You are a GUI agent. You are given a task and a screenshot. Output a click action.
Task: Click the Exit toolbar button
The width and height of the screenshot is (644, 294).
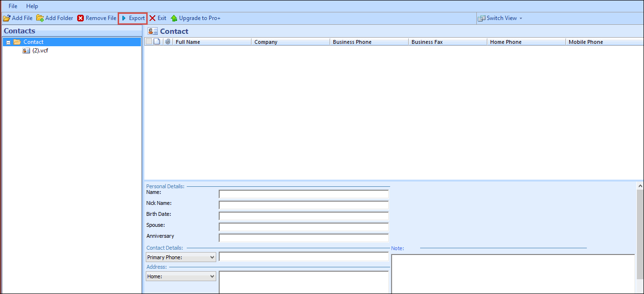(158, 18)
